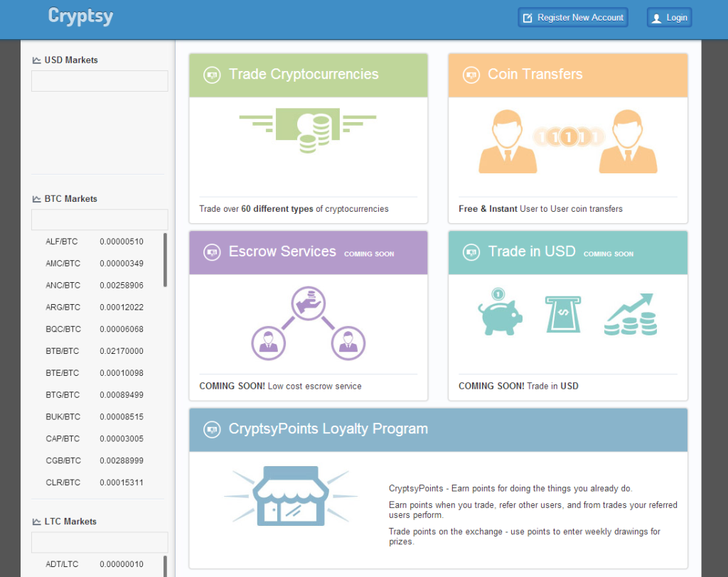Click the Cryptsy logo
728x577 pixels.
81,16
